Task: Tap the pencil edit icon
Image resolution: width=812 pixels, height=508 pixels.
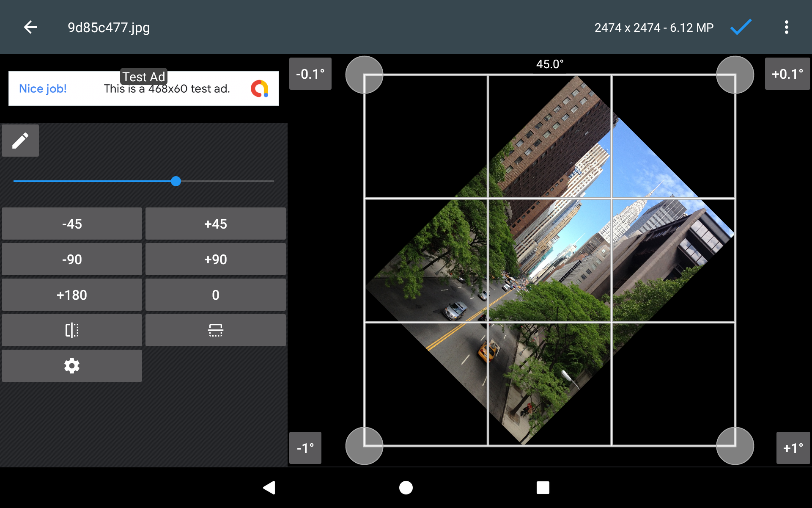Action: coord(20,141)
